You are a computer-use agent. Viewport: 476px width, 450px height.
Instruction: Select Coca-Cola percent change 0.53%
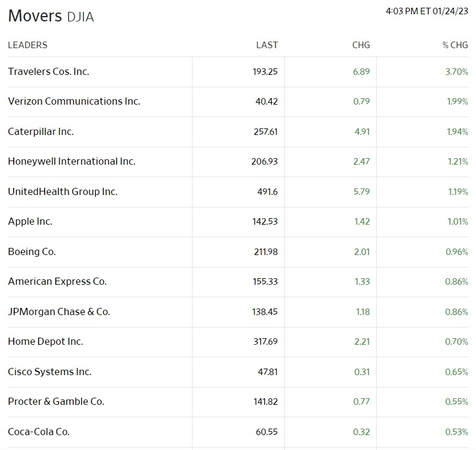coord(456,432)
